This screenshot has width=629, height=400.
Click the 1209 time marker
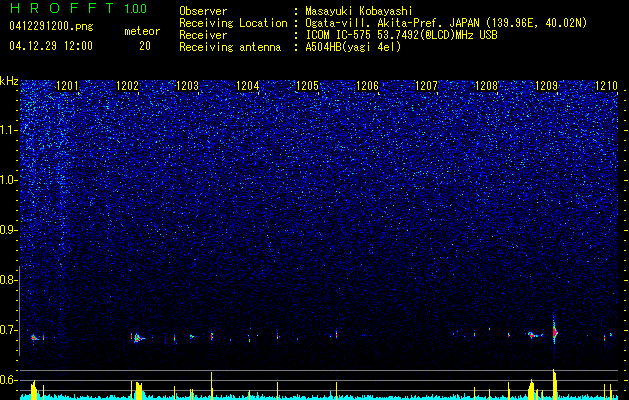(546, 86)
